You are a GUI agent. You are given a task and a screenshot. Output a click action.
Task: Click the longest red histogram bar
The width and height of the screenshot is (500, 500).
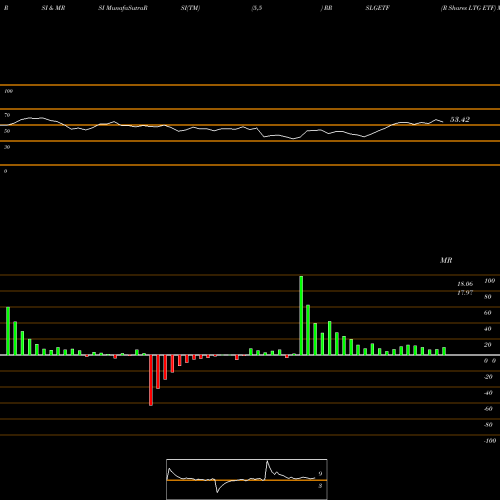point(151,380)
